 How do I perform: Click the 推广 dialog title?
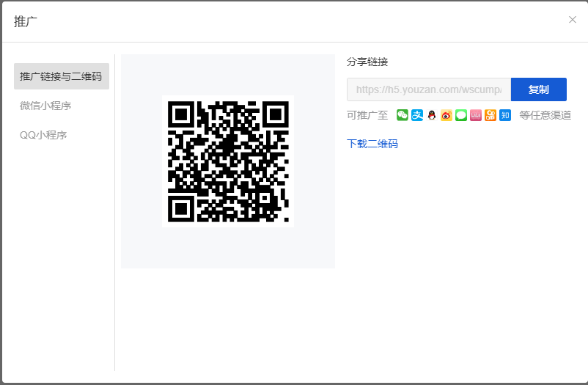click(26, 21)
